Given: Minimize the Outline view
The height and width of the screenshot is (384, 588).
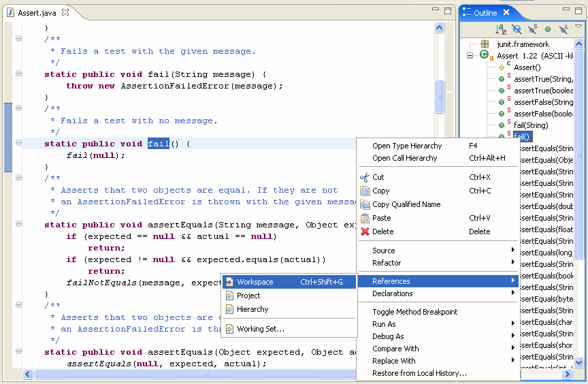Looking at the screenshot, I should point(566,10).
